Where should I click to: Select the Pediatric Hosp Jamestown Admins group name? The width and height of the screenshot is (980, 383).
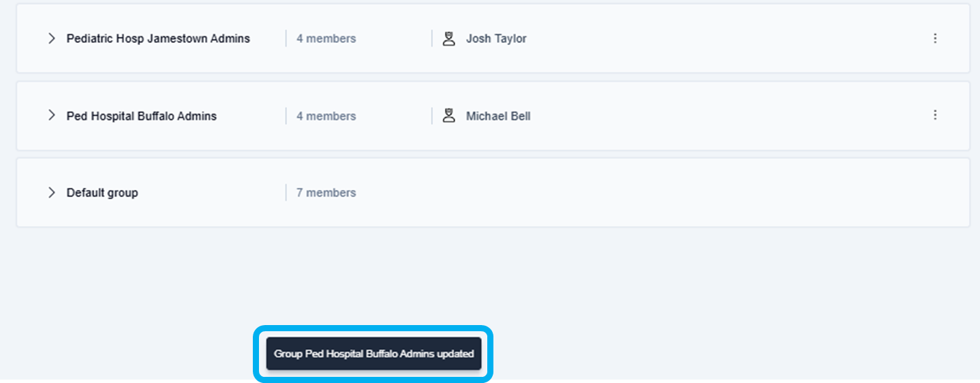pyautogui.click(x=158, y=39)
